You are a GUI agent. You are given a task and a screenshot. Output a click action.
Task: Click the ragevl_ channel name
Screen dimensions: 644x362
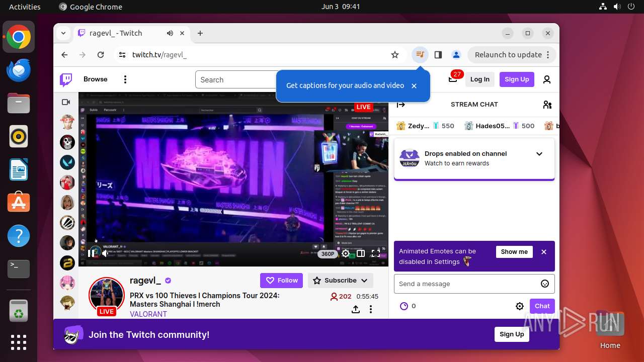click(145, 281)
